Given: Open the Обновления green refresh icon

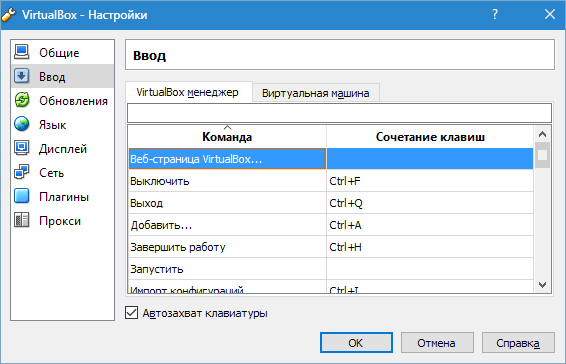Looking at the screenshot, I should pyautogui.click(x=22, y=100).
